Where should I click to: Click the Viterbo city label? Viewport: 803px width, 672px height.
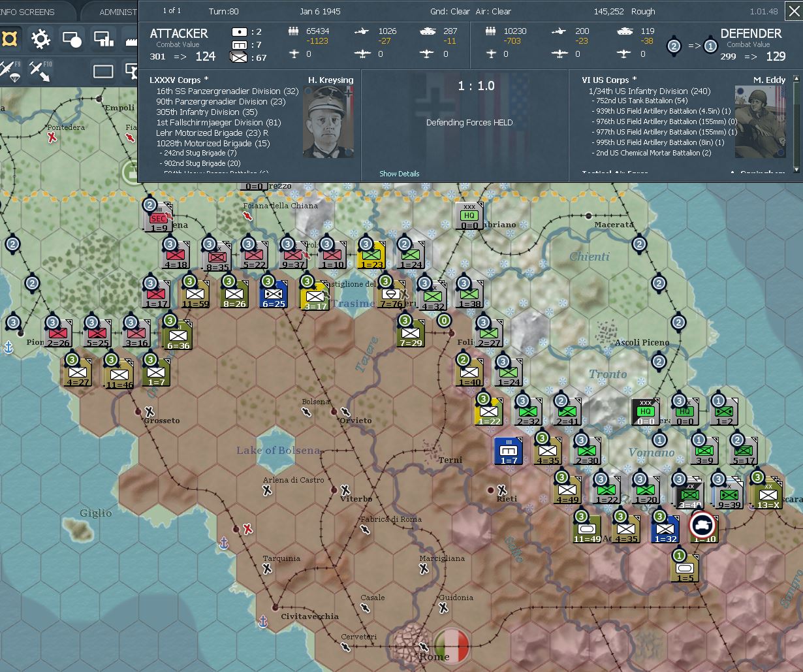click(x=356, y=499)
